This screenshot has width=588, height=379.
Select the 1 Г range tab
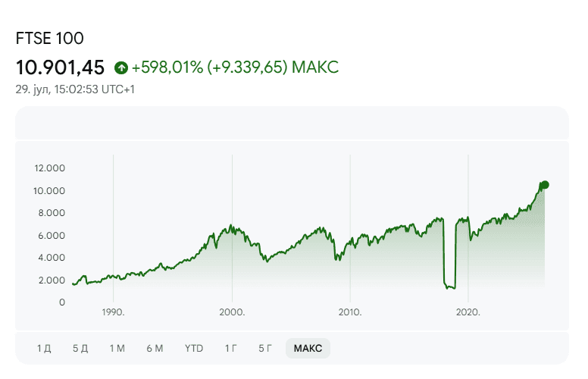[230, 348]
